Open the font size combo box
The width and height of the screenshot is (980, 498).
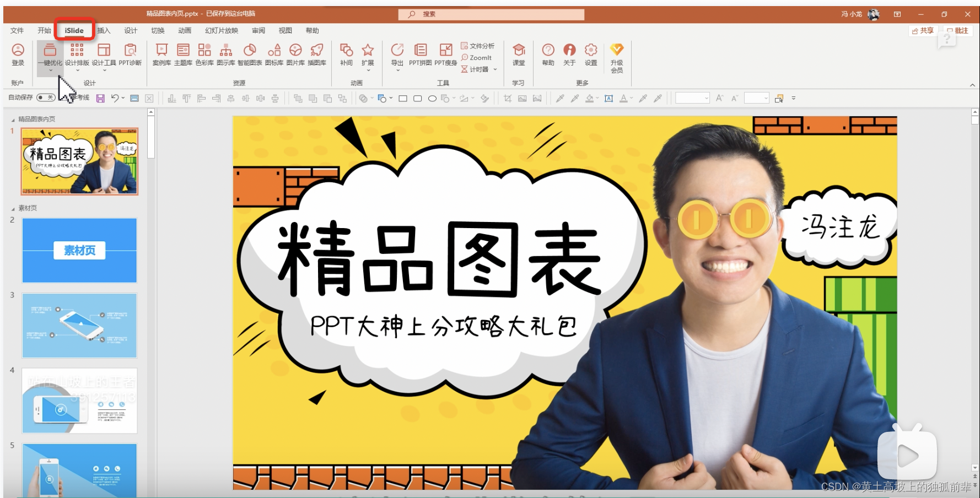756,98
